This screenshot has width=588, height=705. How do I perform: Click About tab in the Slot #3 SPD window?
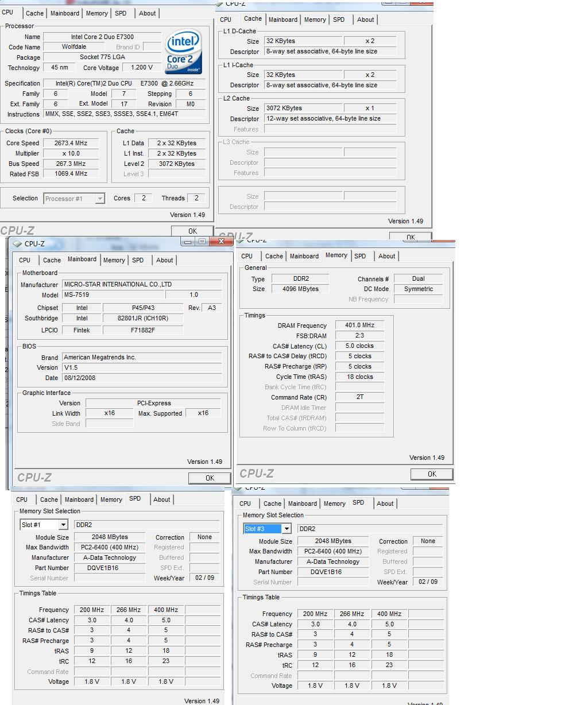[385, 503]
